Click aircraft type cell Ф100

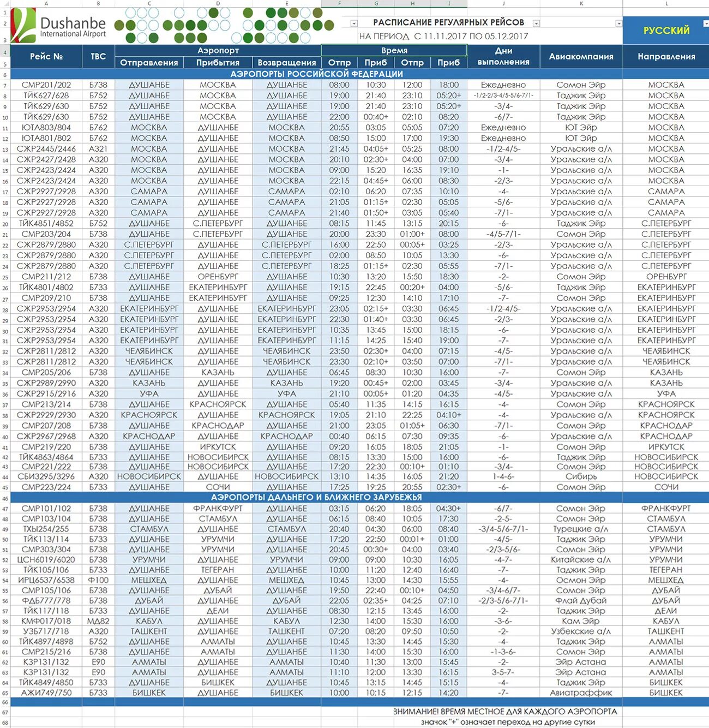98,580
